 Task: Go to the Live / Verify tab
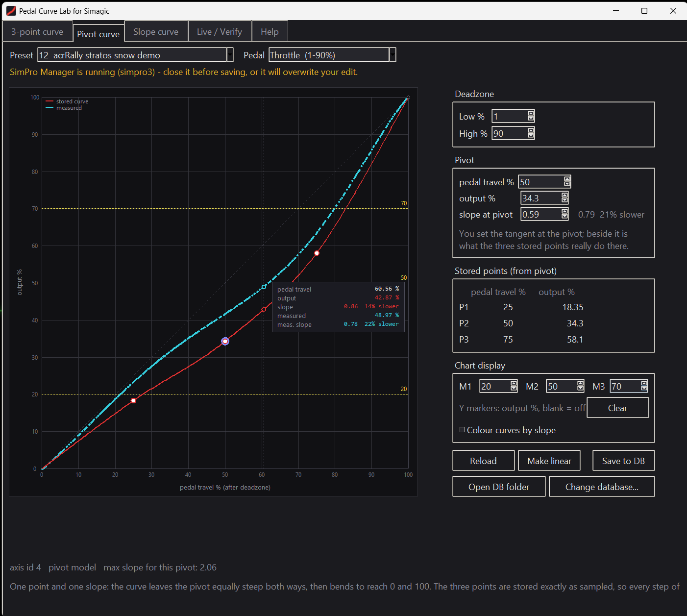coord(220,32)
